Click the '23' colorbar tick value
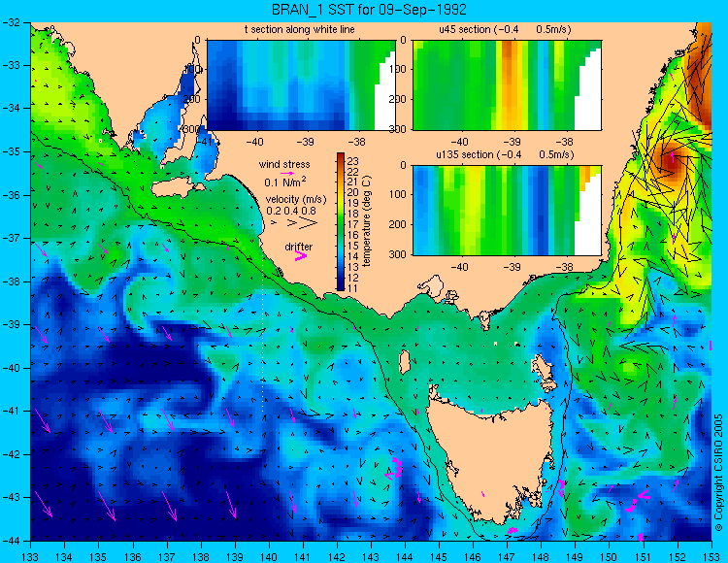Image resolution: width=728 pixels, height=563 pixels. [352, 161]
